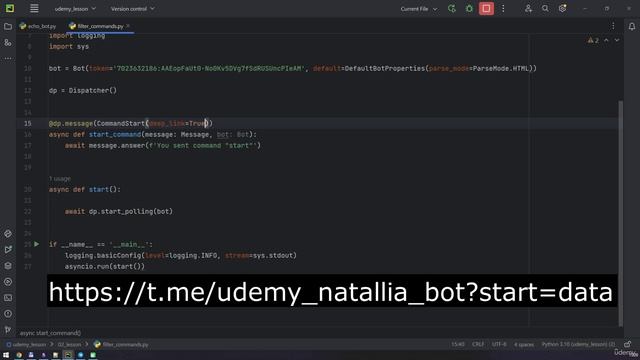
Task: Change the CRLF line separator
Action: [478, 344]
